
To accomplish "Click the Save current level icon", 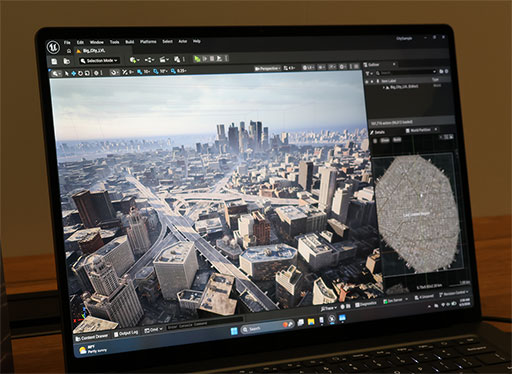I will (54, 61).
